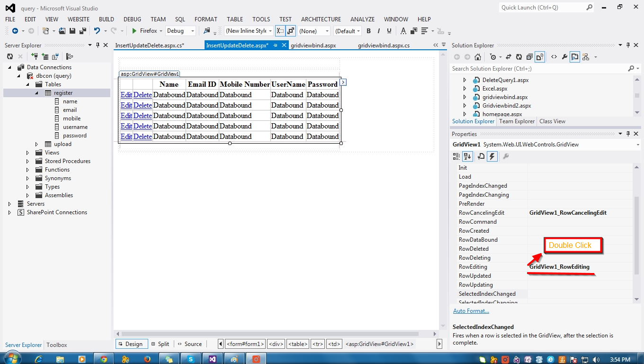Enable Show All Files in Solution Explorer
The height and width of the screenshot is (364, 644).
point(539,56)
